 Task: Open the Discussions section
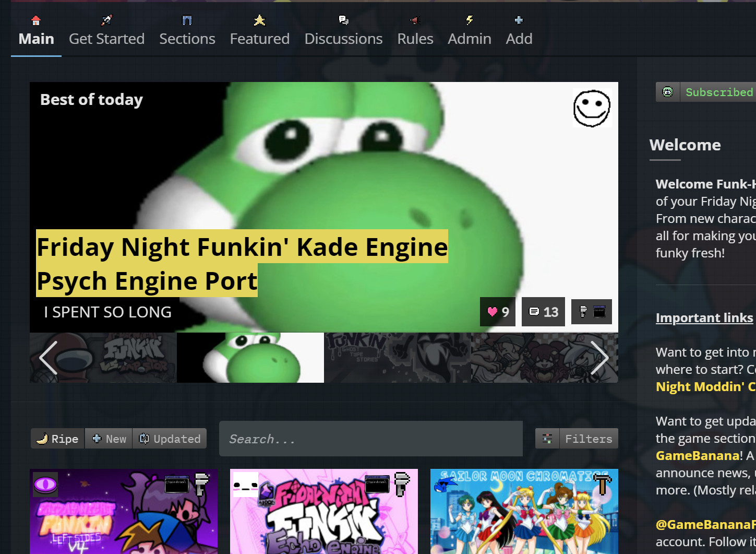point(343,38)
